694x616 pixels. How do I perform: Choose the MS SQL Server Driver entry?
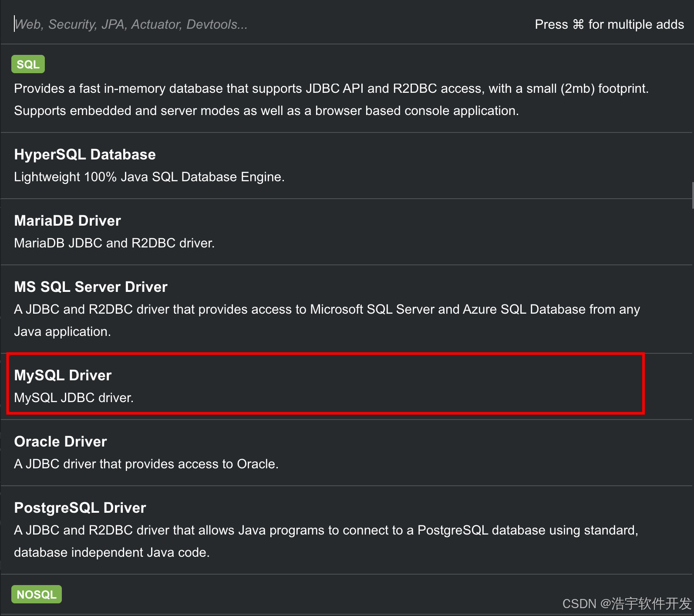click(x=347, y=309)
